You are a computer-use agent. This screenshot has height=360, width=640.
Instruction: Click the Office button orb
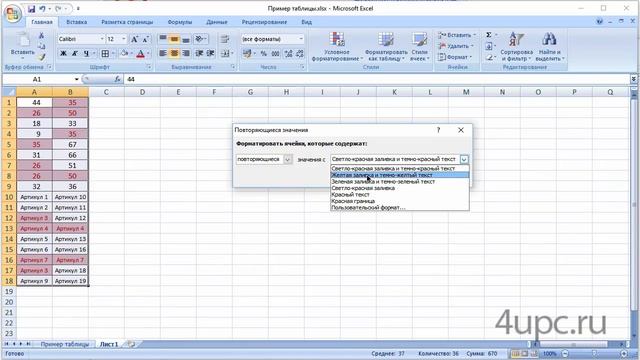tap(12, 14)
